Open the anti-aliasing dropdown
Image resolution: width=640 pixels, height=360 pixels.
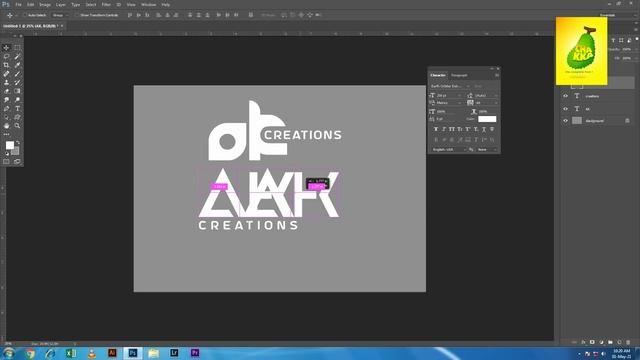[487, 150]
